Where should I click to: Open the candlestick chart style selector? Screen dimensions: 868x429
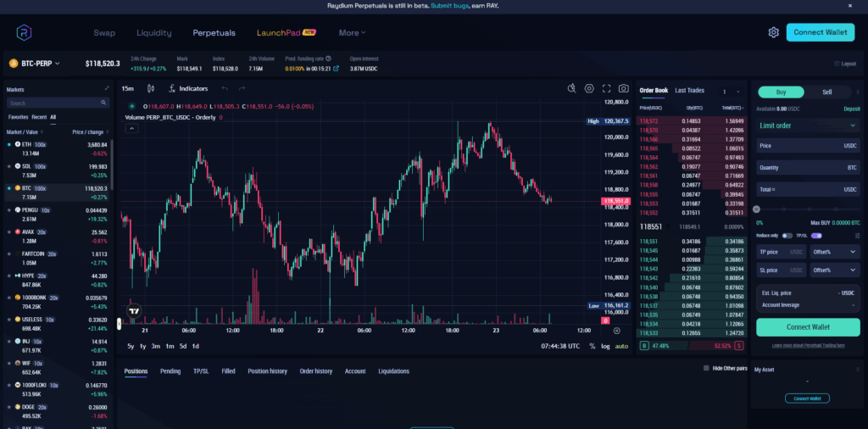tap(151, 88)
